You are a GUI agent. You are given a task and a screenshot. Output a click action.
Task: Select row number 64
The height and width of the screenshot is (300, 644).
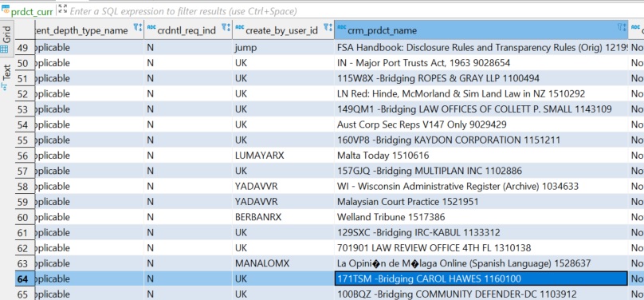coord(25,279)
